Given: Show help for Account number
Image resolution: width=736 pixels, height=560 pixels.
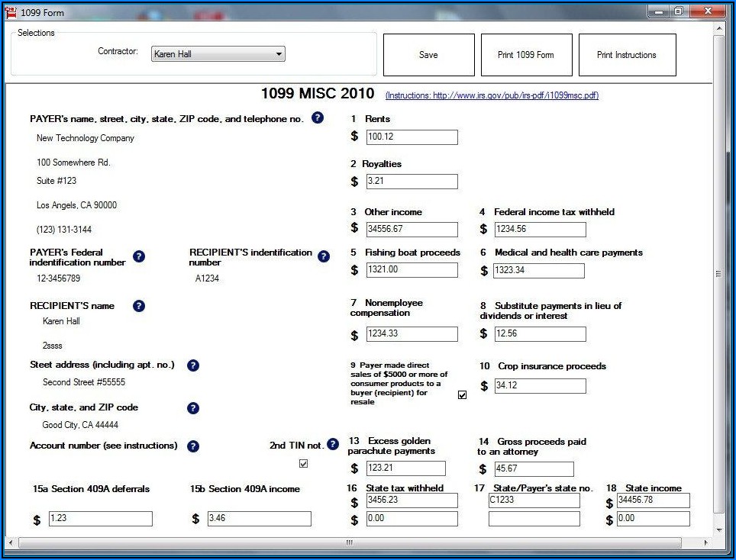Looking at the screenshot, I should [193, 446].
